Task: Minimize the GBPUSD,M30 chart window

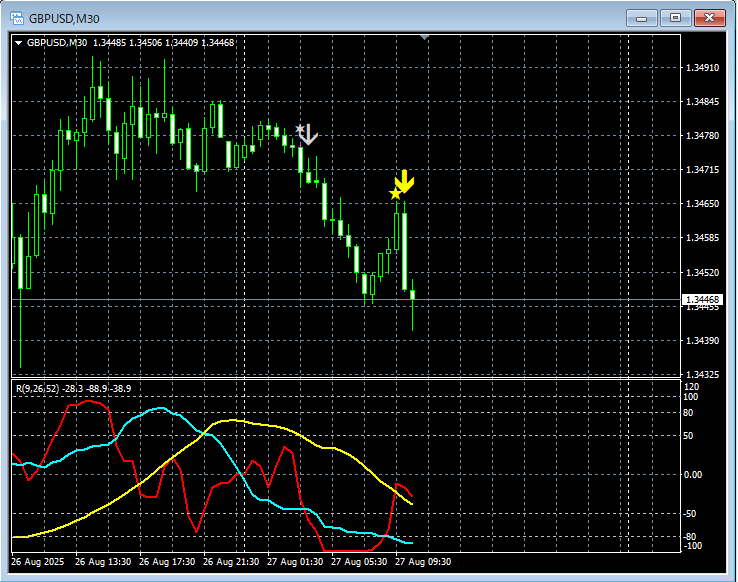Action: [x=642, y=18]
